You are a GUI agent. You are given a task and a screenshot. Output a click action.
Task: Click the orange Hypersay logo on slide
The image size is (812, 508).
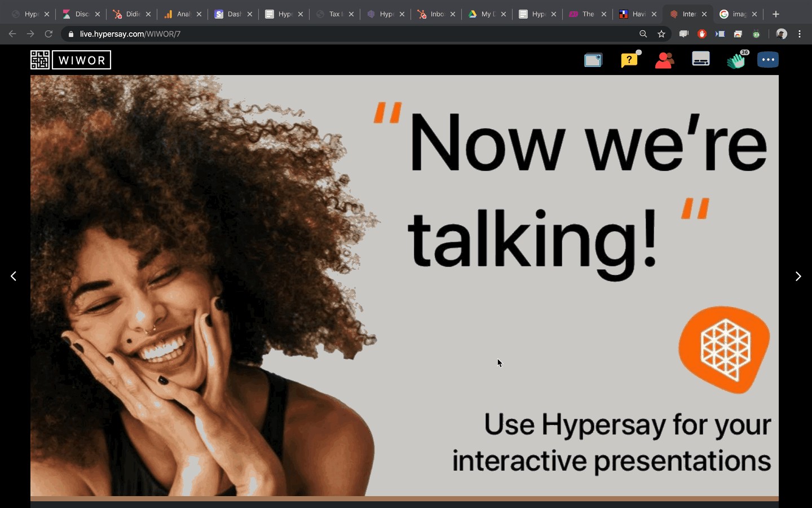725,349
